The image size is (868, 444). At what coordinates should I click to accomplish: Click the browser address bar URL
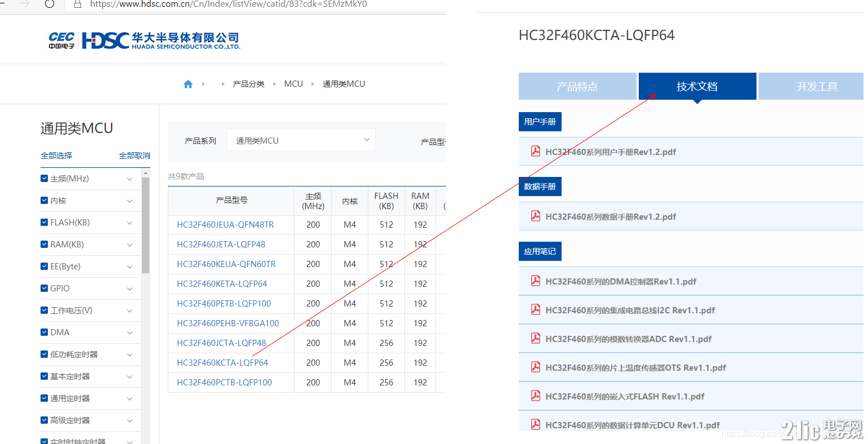[x=229, y=4]
